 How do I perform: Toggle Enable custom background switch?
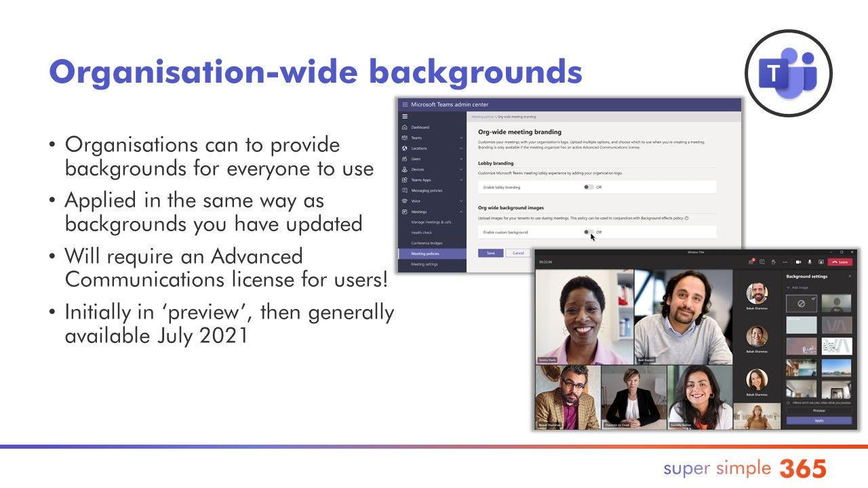[588, 232]
